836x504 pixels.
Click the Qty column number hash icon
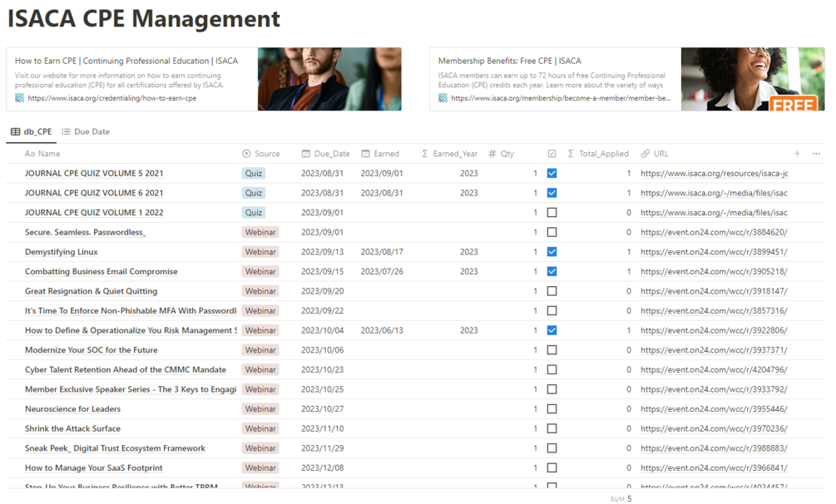492,154
